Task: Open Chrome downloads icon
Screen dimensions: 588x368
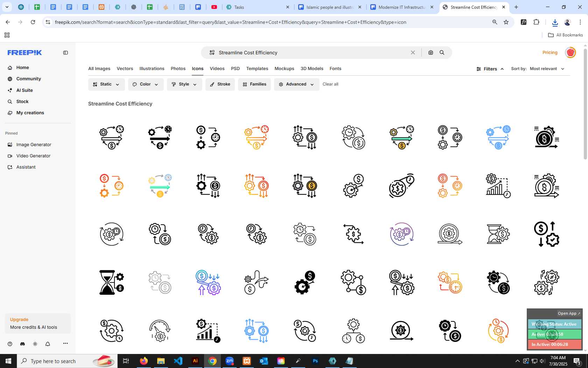Action: pos(555,22)
